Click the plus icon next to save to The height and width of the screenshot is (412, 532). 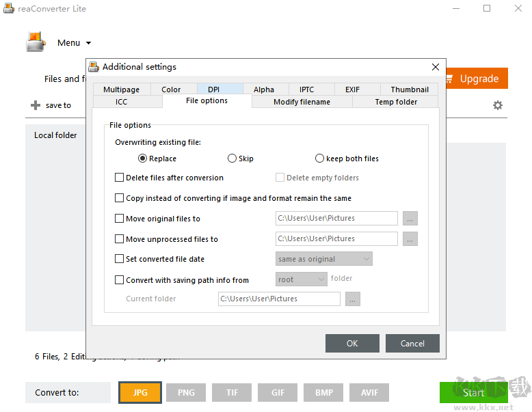(36, 105)
